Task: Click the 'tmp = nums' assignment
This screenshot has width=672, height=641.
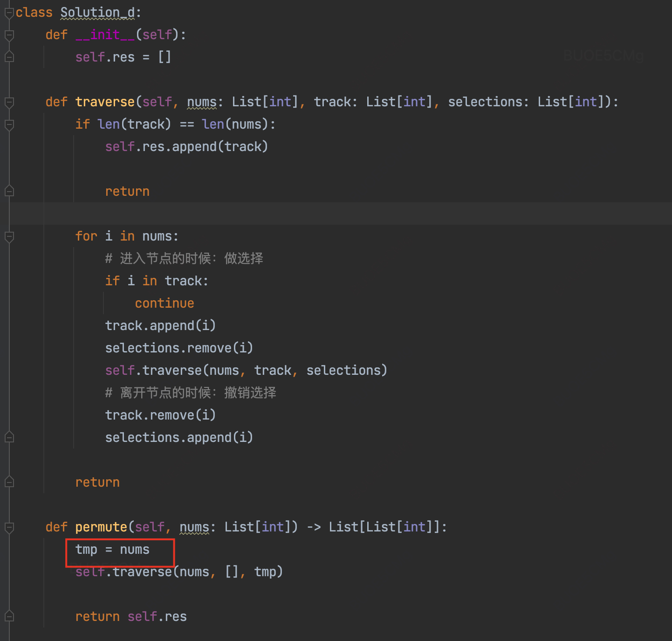Action: (112, 550)
